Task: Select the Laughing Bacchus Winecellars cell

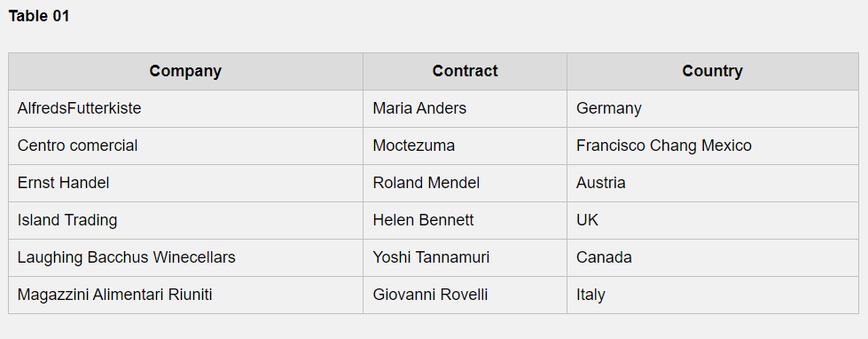Action: (x=185, y=257)
